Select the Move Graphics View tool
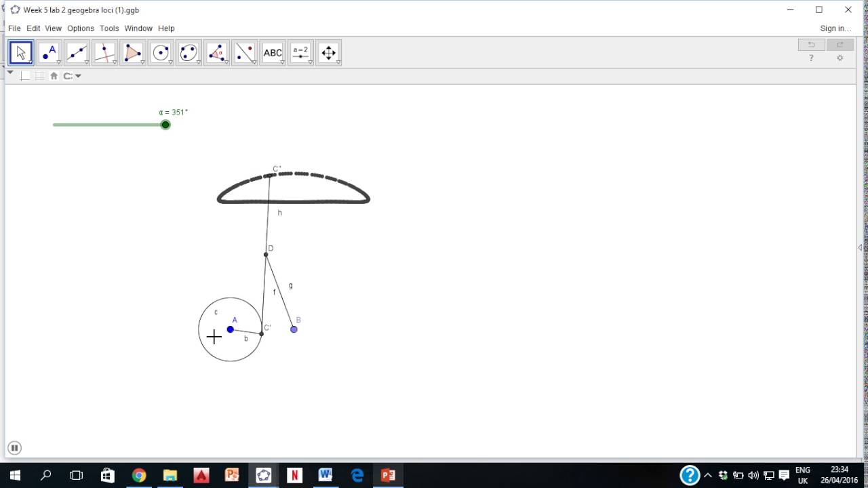Screen dimensions: 868x488 tap(328, 52)
